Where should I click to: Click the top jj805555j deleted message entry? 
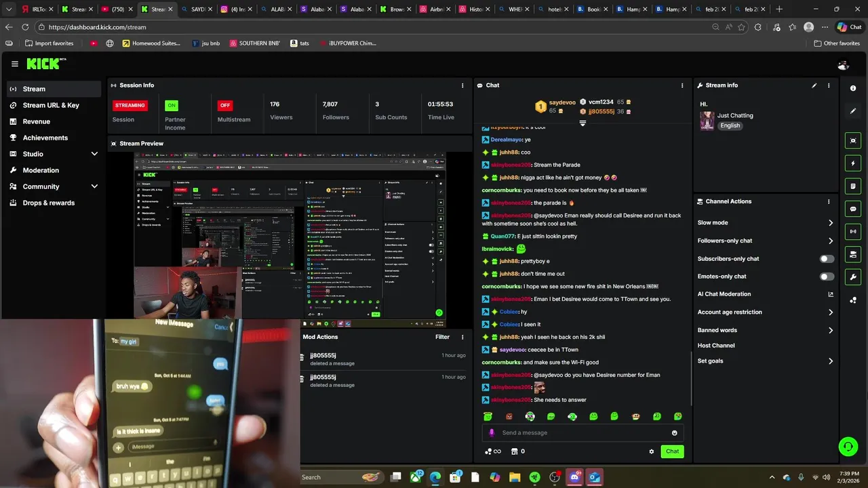point(384,359)
